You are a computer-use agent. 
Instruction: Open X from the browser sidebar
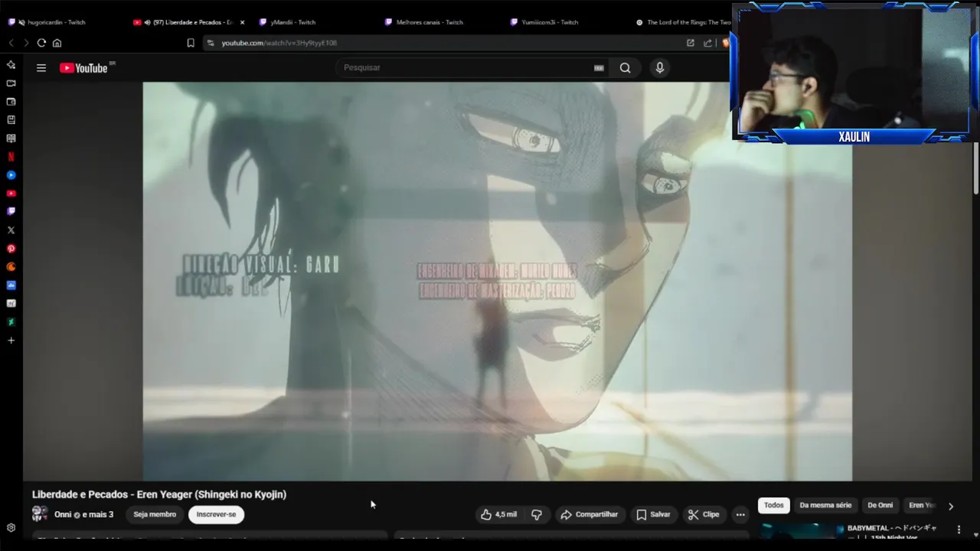click(11, 230)
